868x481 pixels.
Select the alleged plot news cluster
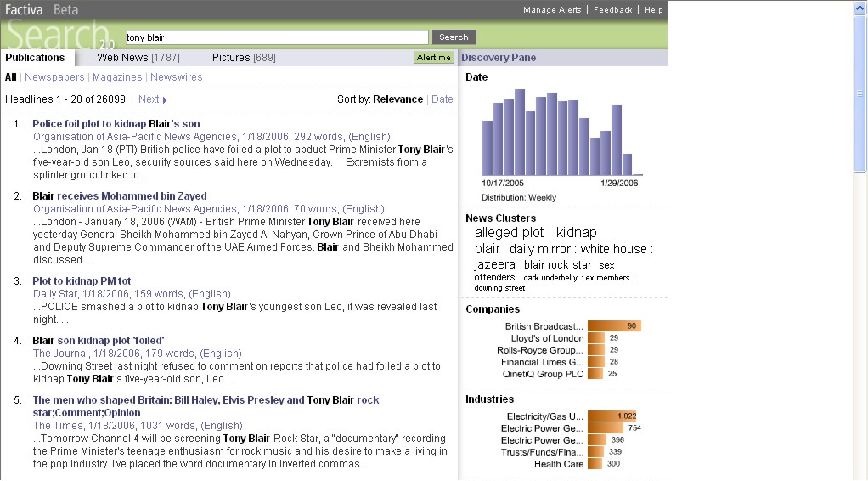(509, 232)
